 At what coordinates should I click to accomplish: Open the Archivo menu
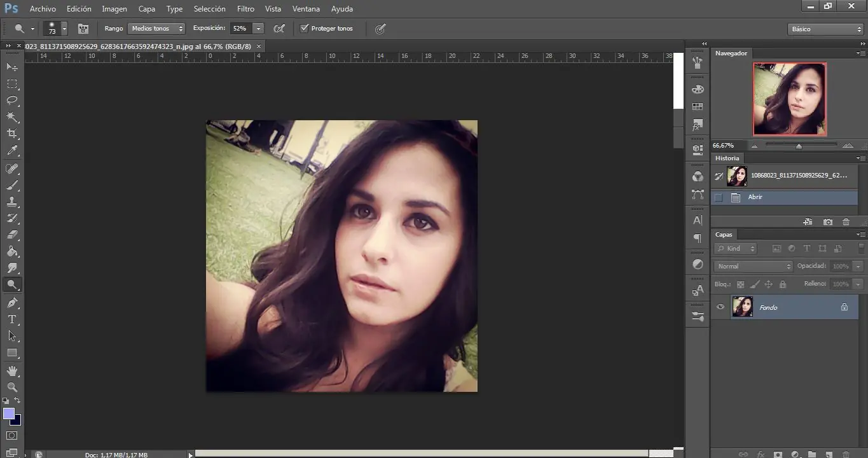pos(43,9)
